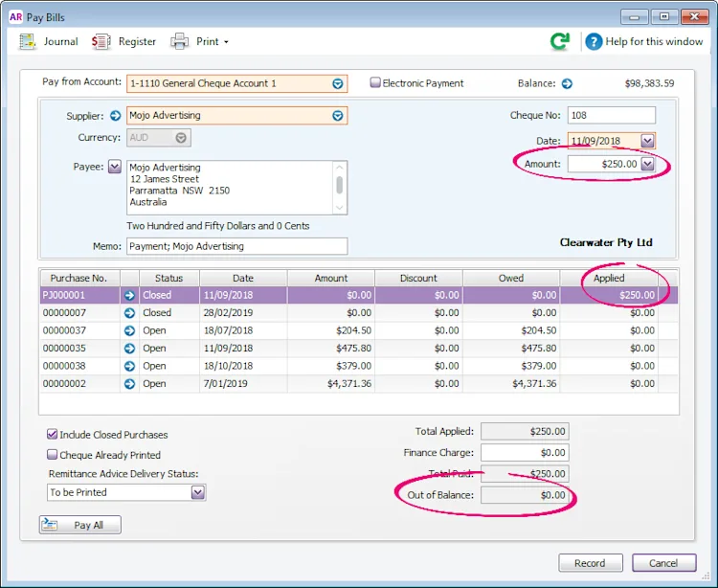Open the Payee address dropdown
Screen dimensions: 718x588
[115, 167]
